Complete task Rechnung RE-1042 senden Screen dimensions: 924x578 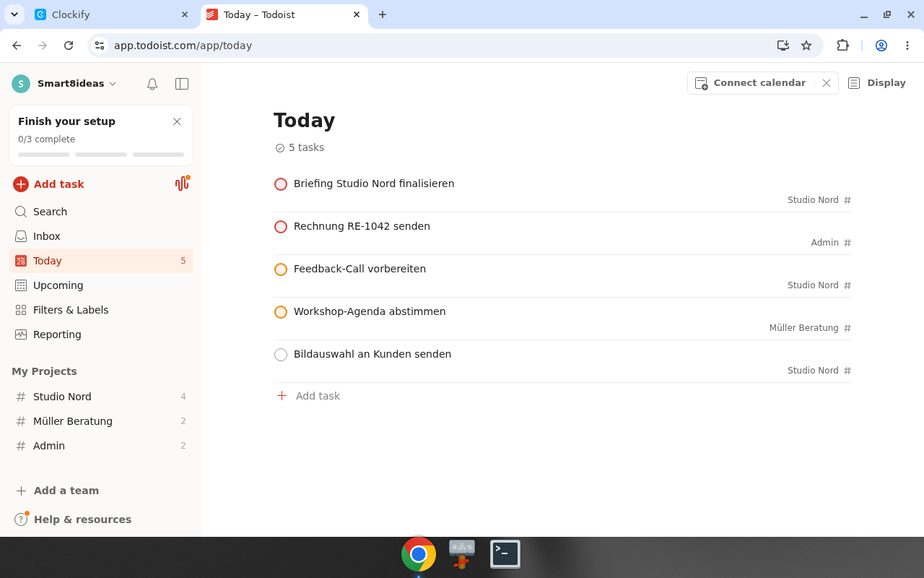pyautogui.click(x=281, y=227)
